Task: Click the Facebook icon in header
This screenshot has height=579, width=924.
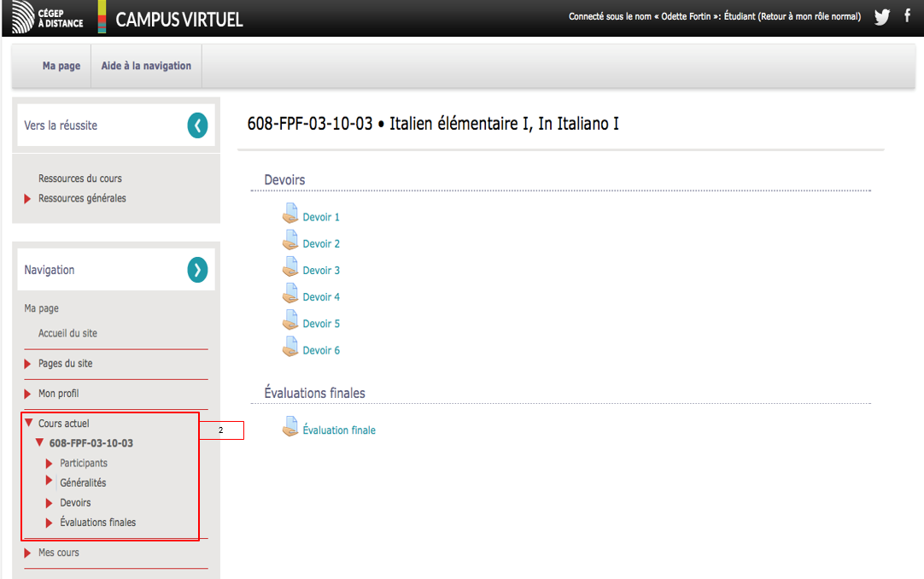Action: [908, 16]
